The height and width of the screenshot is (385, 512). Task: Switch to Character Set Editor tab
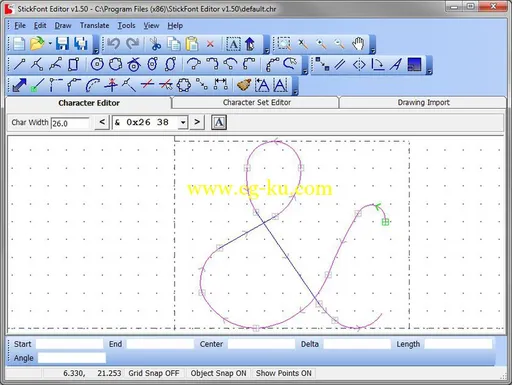(256, 103)
